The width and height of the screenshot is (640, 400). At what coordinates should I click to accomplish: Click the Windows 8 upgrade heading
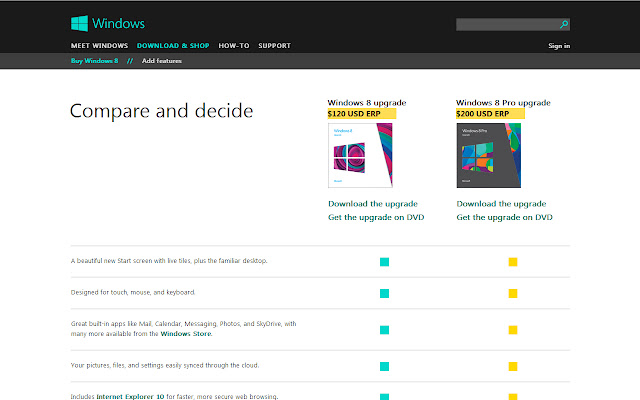pos(367,102)
